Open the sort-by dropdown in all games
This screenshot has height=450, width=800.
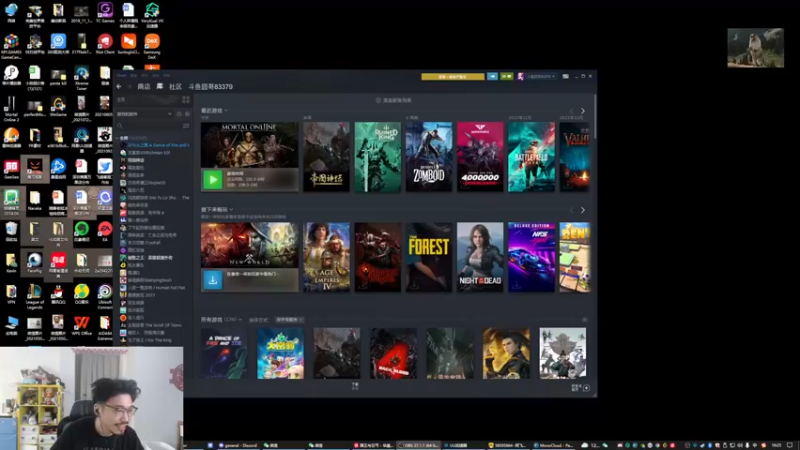[x=289, y=320]
